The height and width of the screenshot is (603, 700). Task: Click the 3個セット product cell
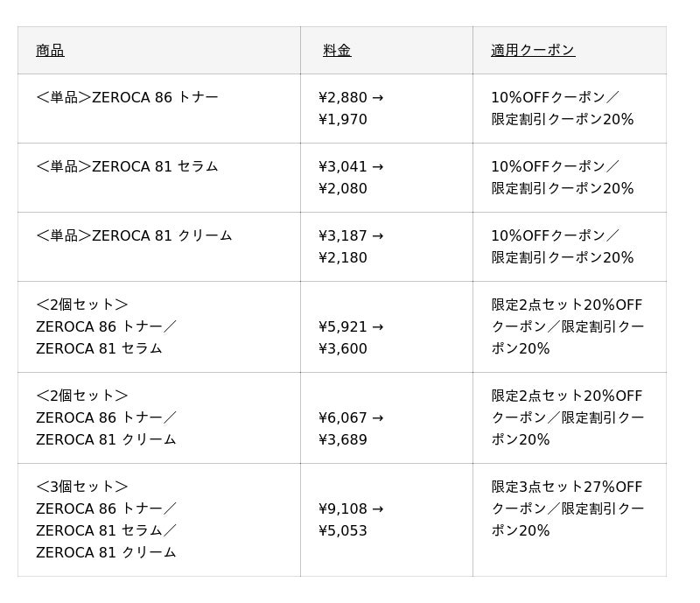point(107,519)
